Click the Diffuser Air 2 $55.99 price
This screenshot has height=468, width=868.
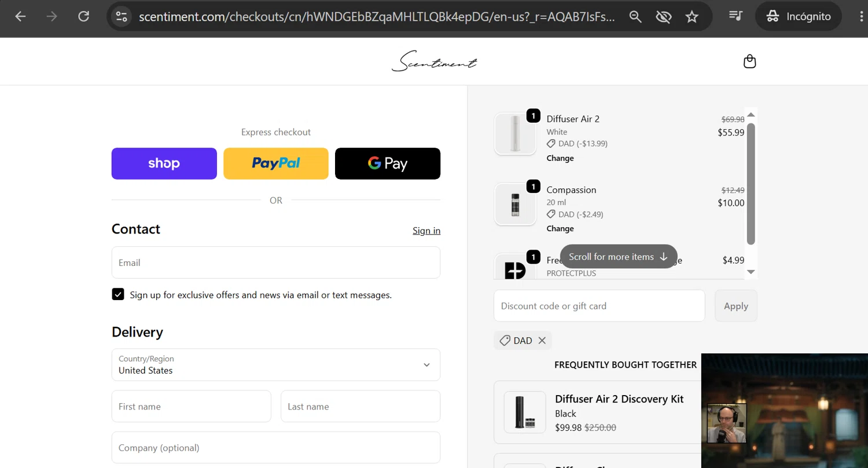(731, 133)
